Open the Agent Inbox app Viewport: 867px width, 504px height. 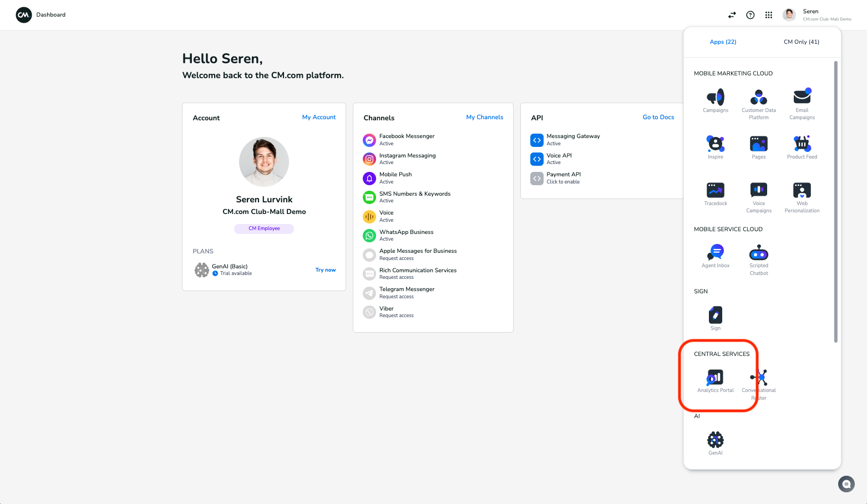click(715, 253)
